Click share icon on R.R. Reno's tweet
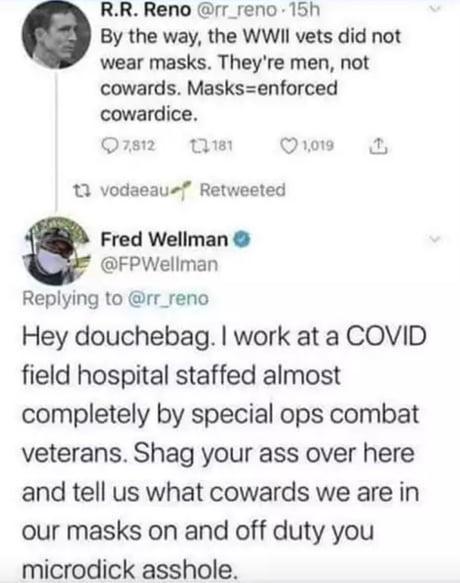The image size is (460, 583). click(x=378, y=145)
